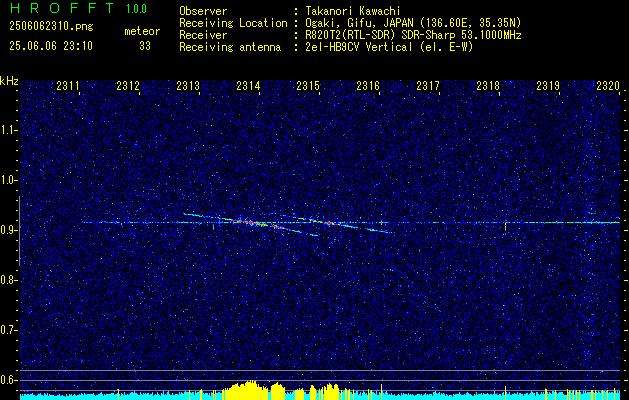
Task: Click the 2313 time marker
Action: tap(188, 85)
